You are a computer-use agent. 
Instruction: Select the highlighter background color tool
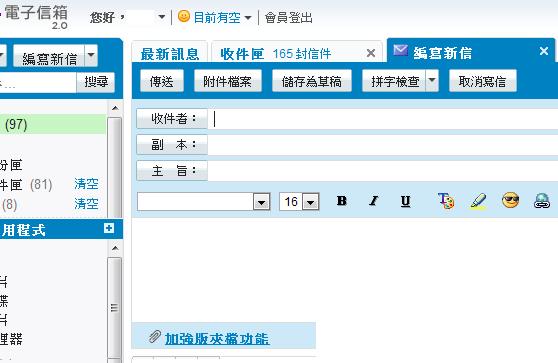(x=478, y=201)
